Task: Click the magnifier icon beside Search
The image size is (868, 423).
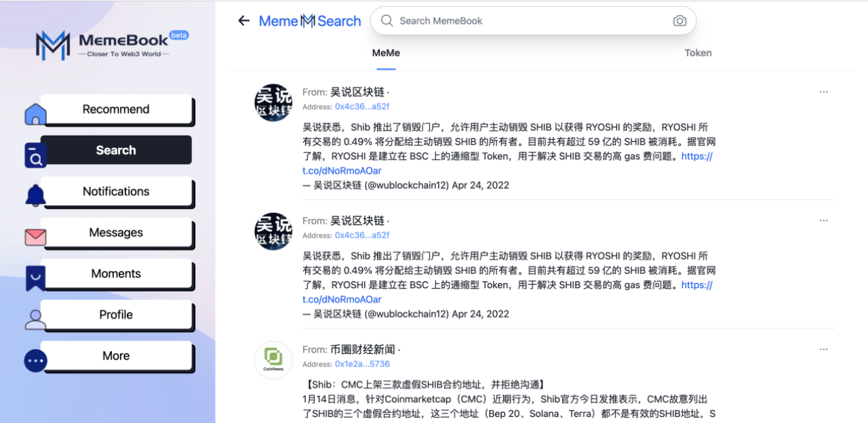Action: (35, 155)
